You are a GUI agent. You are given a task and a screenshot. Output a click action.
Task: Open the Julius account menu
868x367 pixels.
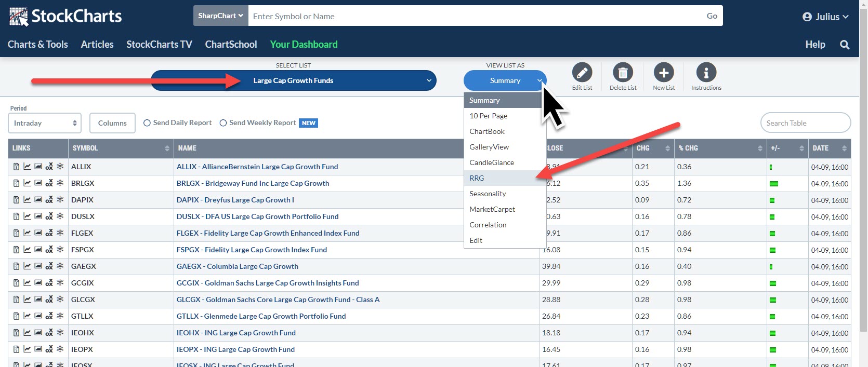[x=825, y=17]
